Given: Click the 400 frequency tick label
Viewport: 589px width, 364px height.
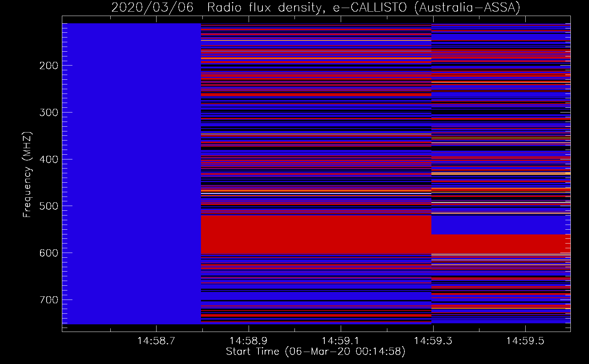Looking at the screenshot, I should pyautogui.click(x=49, y=159).
